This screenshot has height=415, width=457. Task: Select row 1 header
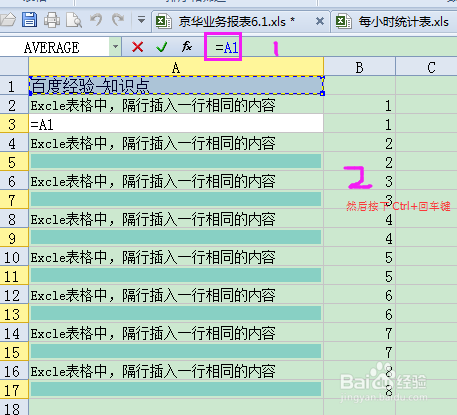[14, 86]
